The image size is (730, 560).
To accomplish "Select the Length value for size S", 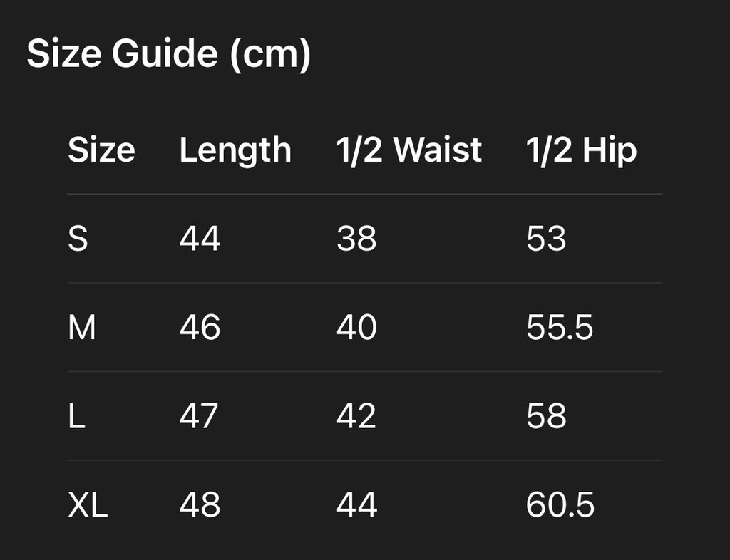I will point(200,239).
